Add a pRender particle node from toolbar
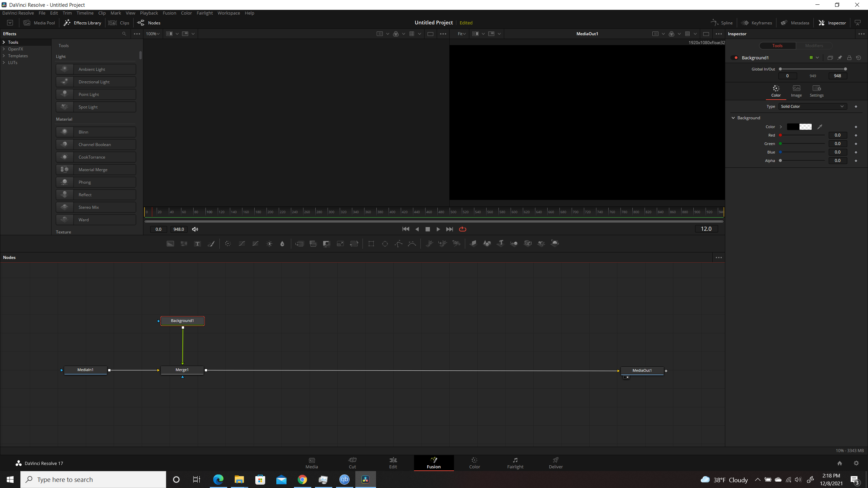Viewport: 868px width, 488px height. click(x=456, y=243)
